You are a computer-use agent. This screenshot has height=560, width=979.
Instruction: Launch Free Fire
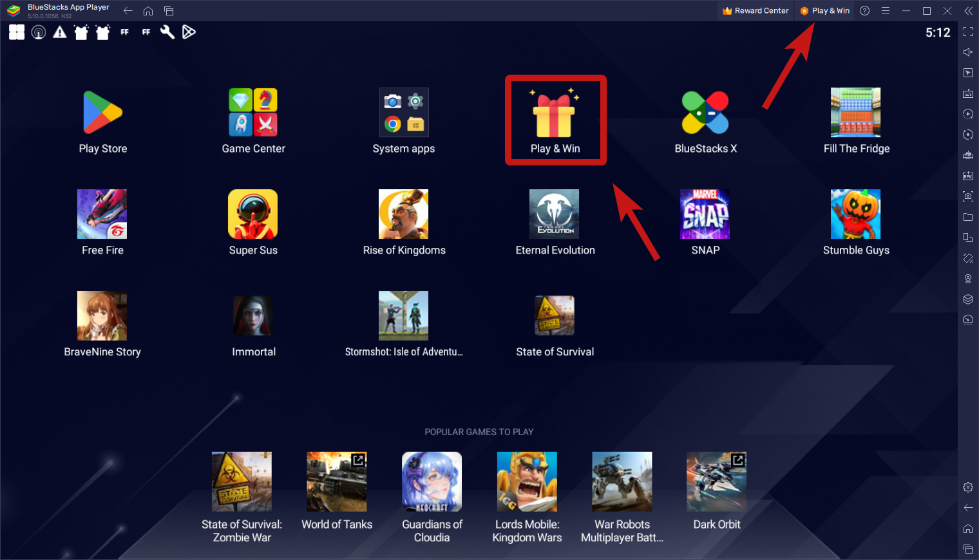pos(102,214)
